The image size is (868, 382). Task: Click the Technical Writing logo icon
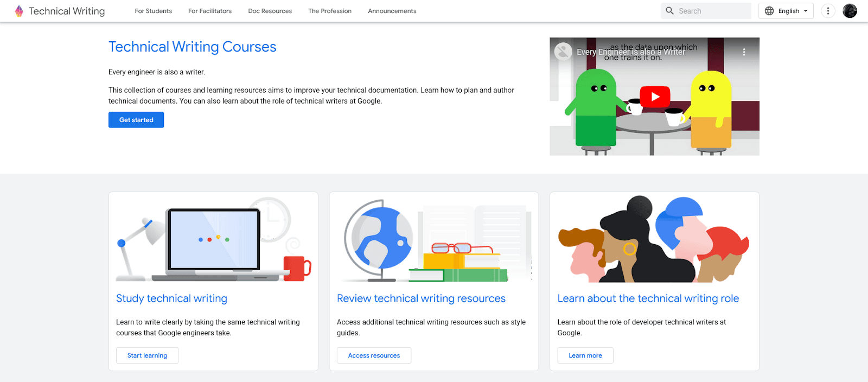click(x=19, y=11)
